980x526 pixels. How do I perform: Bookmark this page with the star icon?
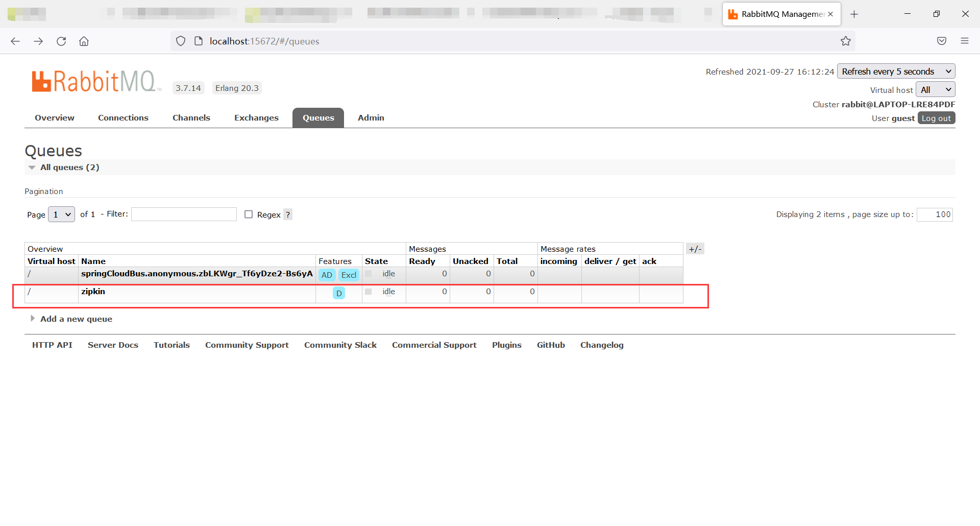846,41
